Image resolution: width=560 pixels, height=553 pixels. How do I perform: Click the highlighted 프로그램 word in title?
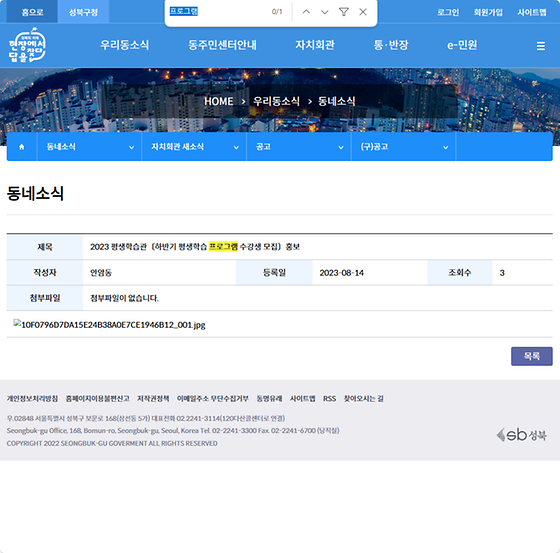223,247
